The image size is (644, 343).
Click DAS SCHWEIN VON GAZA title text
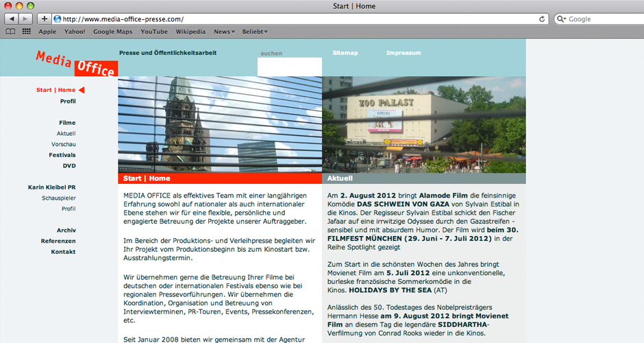coord(401,204)
